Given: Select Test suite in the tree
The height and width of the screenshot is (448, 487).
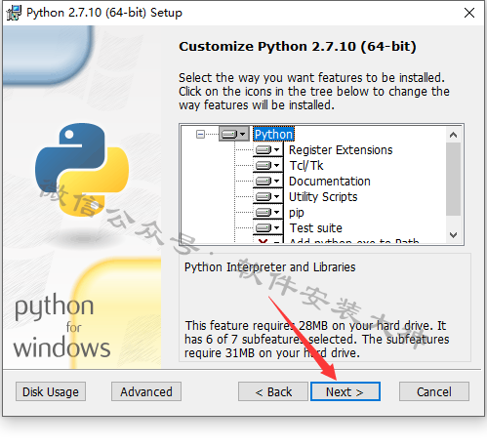Looking at the screenshot, I should click(x=315, y=228).
